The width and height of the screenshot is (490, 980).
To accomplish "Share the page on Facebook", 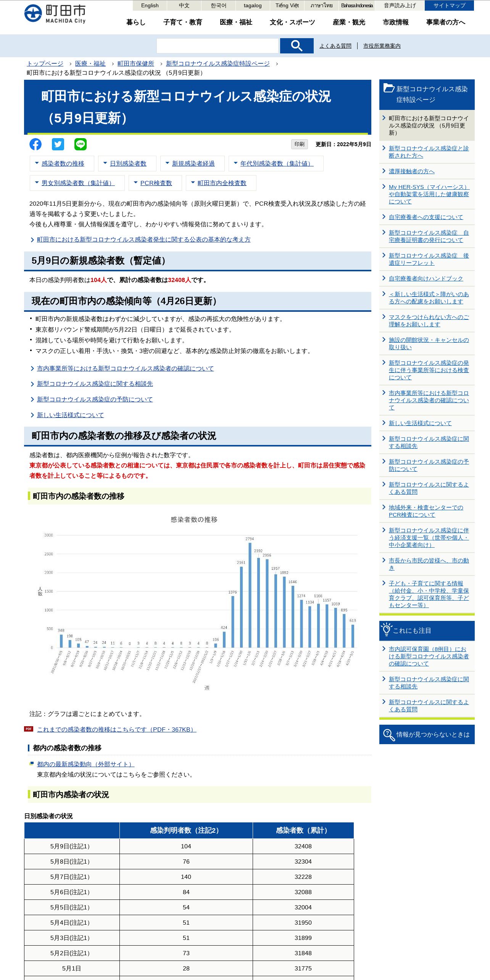I will point(35,144).
